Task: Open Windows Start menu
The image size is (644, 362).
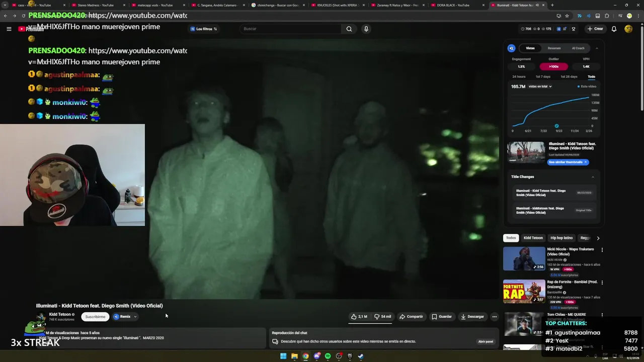Action: click(283, 356)
